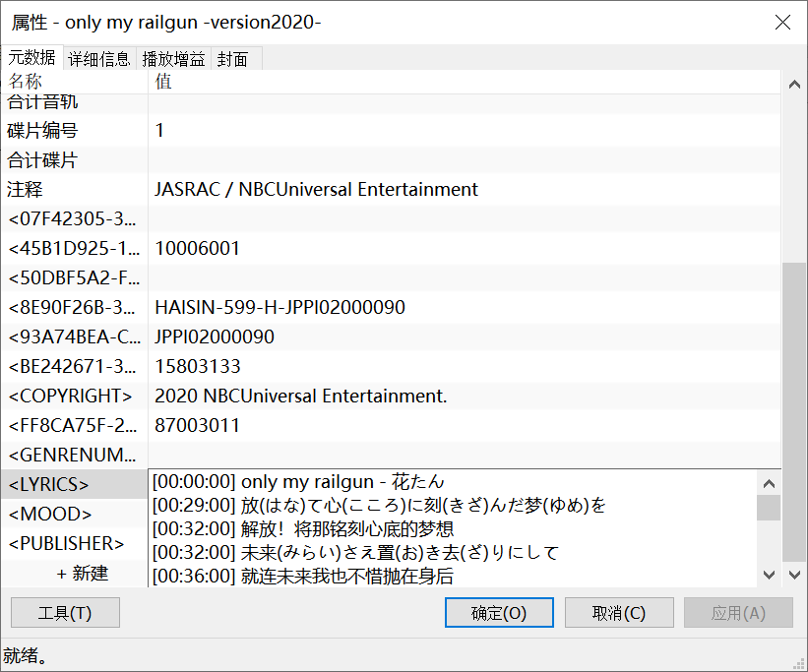The height and width of the screenshot is (672, 808).
Task: Open the 播放增益 tab
Action: pos(173,59)
